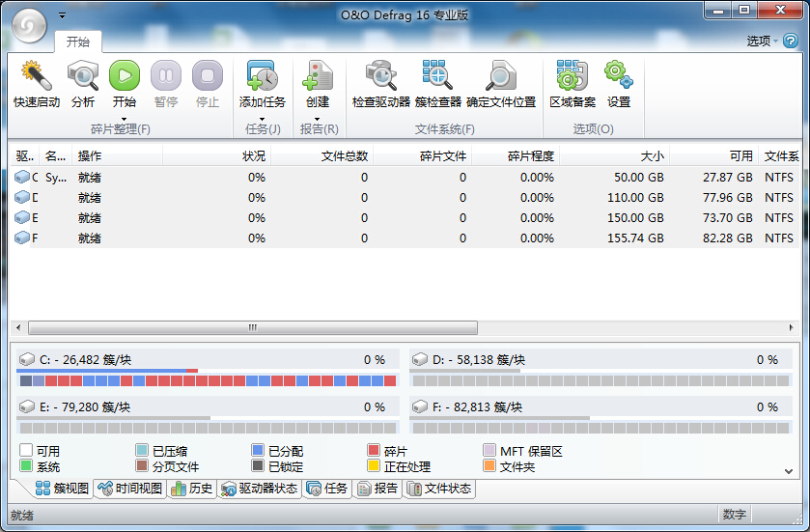Expand the quick access toolbar dropdown arrow
The height and width of the screenshot is (532, 810).
(x=62, y=15)
